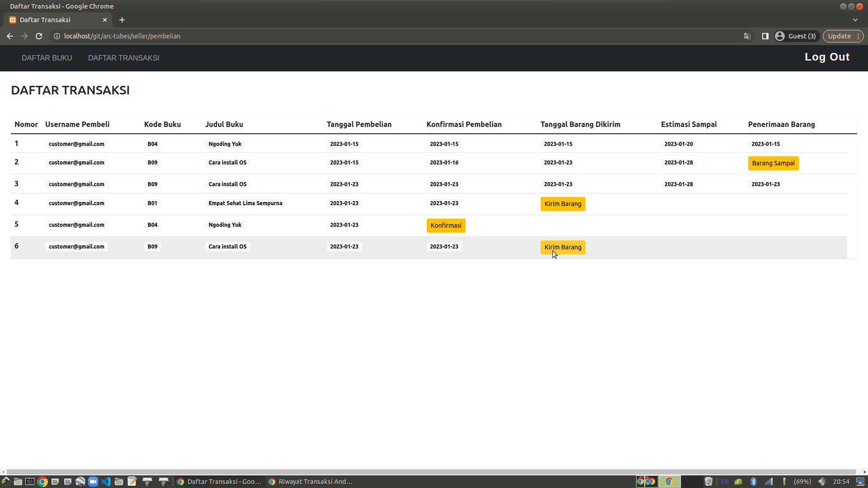Open the Google Translate page icon
This screenshot has width=868, height=488.
747,36
